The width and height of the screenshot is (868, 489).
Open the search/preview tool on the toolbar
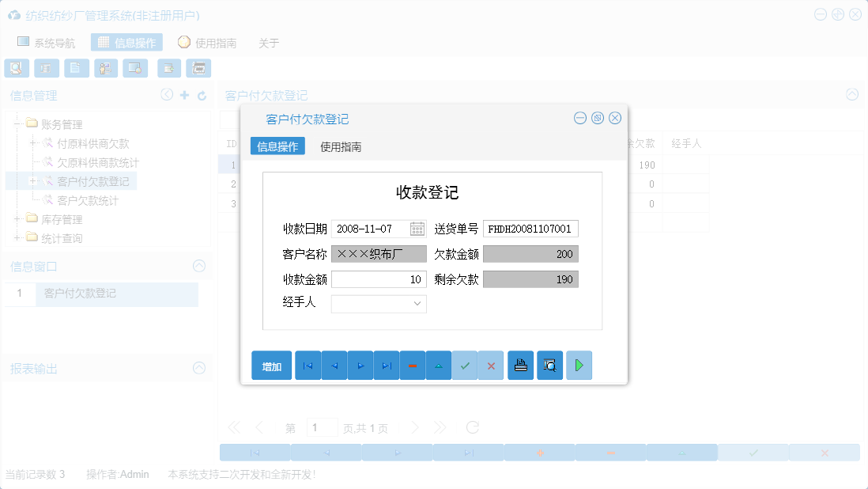point(17,68)
